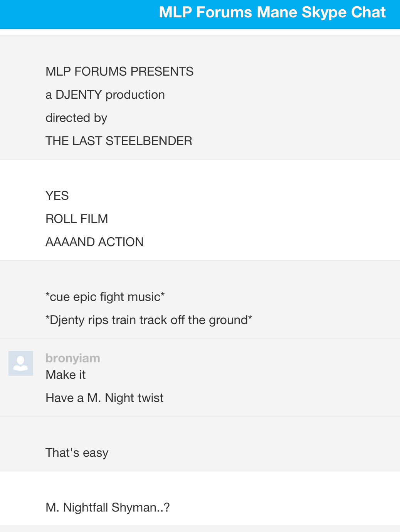Viewport: 400px width, 532px height.
Task: Click the 'ROLL FILM' message line
Action: click(77, 219)
